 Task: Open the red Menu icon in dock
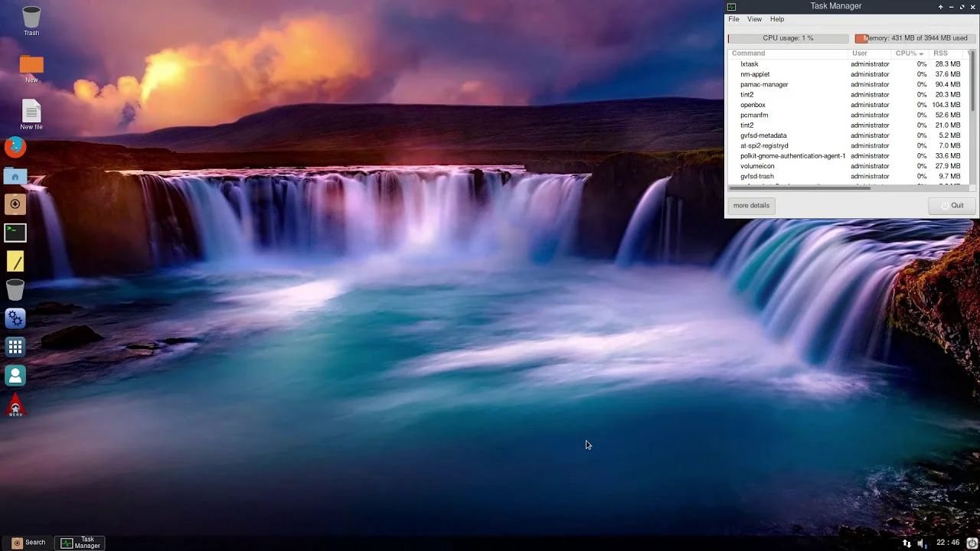[x=15, y=406]
